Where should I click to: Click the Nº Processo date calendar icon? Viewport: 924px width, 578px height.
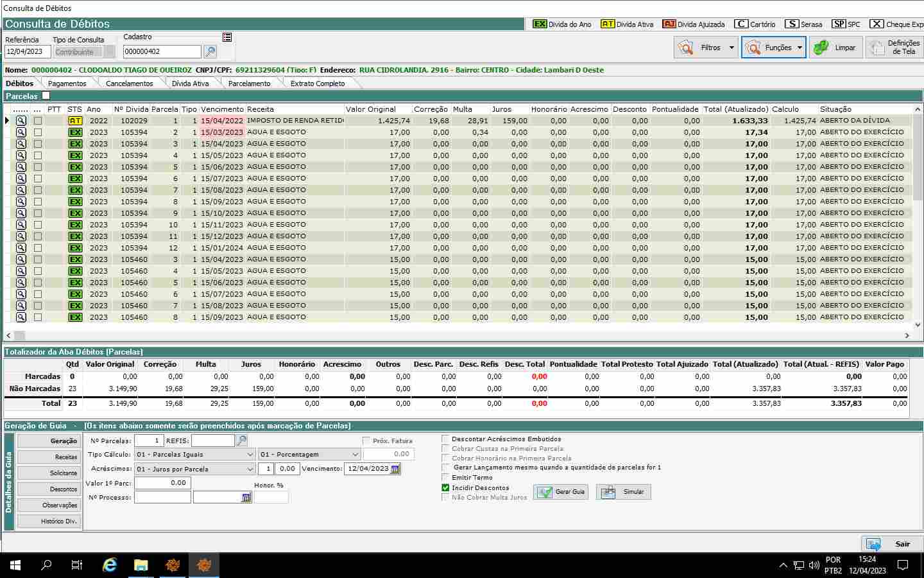(246, 498)
